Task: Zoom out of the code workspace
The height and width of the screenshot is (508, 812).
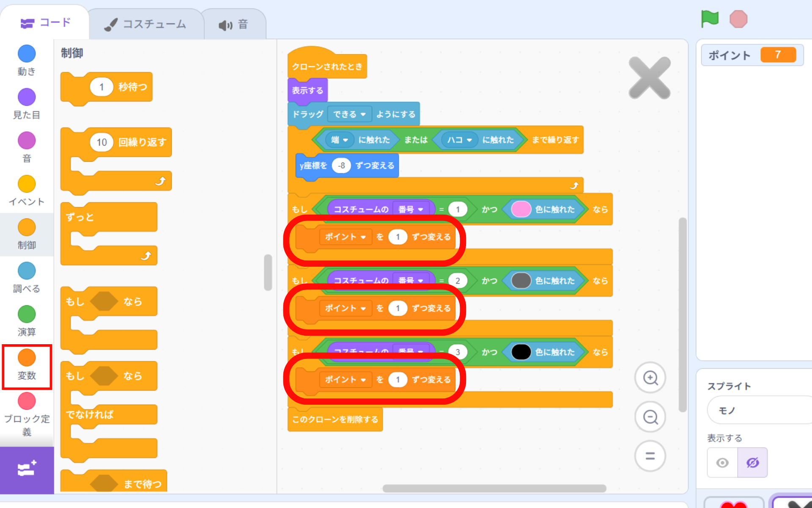Action: pyautogui.click(x=650, y=417)
